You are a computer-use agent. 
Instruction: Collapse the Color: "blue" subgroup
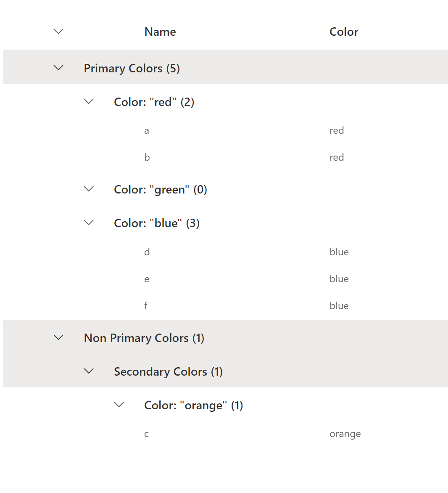click(88, 223)
